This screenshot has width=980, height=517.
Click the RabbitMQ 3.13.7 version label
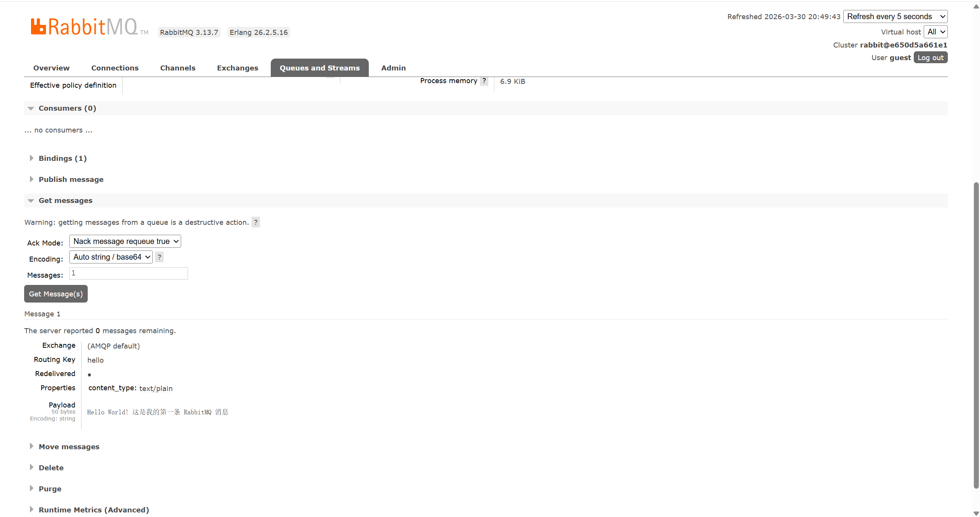[x=189, y=32]
